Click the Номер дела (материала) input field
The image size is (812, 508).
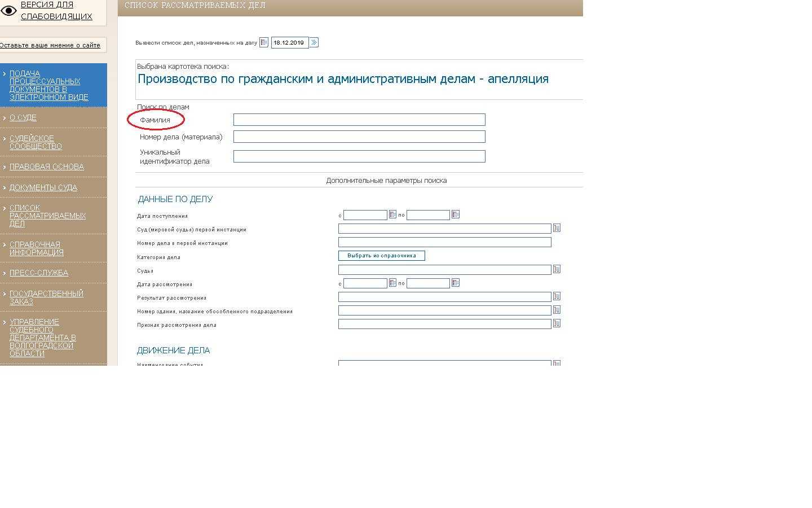click(359, 137)
